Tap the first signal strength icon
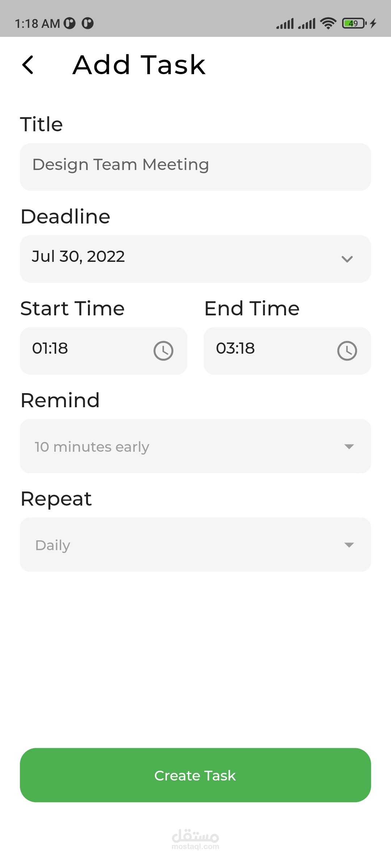This screenshot has width=391, height=868. 285,24
